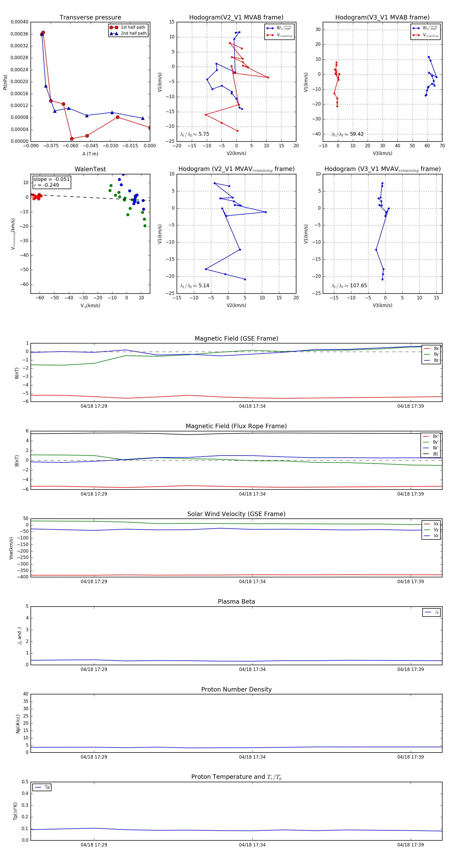Click the λ1/λ3 ≈ 59.42 annotation

tap(347, 134)
